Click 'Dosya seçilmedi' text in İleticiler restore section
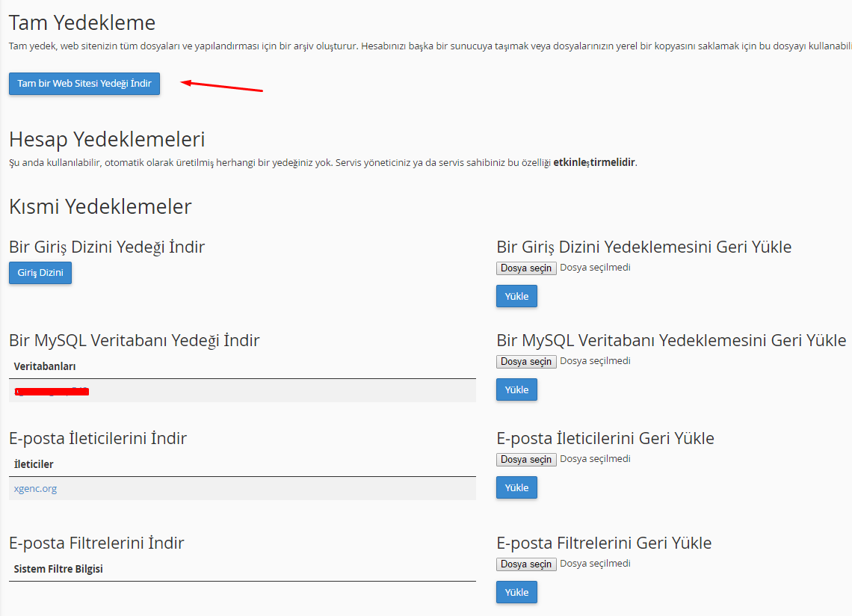 click(x=595, y=459)
